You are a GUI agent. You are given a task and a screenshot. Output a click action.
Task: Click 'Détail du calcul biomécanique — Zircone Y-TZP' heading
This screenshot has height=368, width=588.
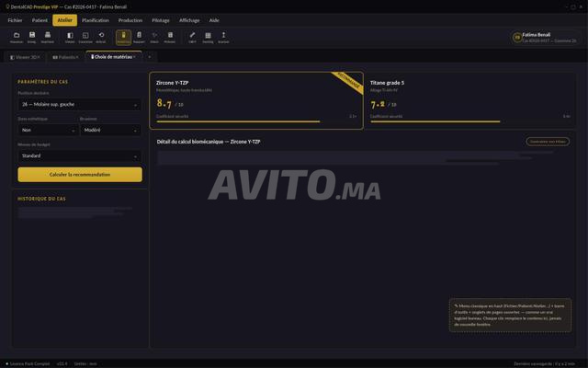click(209, 142)
